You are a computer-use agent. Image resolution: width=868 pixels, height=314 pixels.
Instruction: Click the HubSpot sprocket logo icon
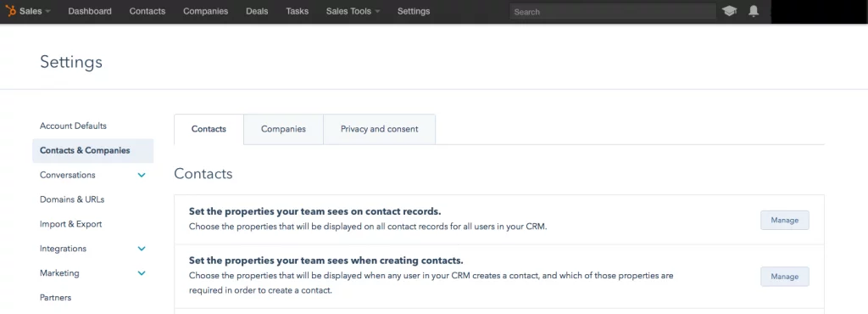coord(11,11)
